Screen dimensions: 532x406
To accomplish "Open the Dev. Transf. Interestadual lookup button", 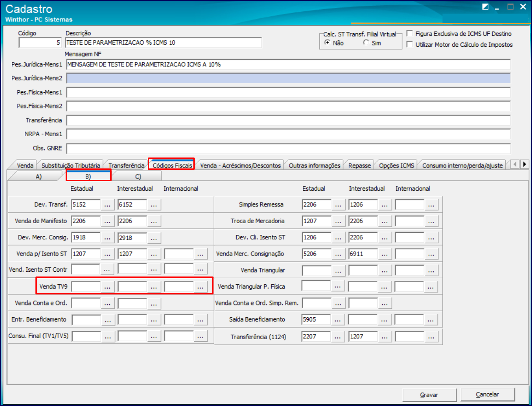I will click(154, 204).
